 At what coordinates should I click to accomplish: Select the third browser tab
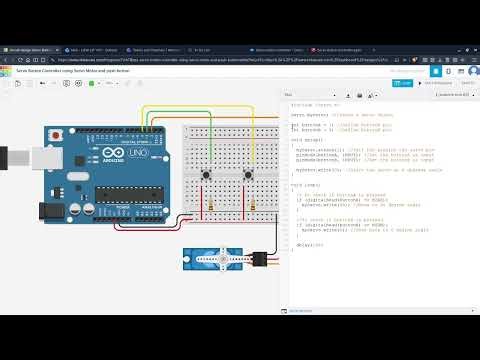pyautogui.click(x=153, y=50)
